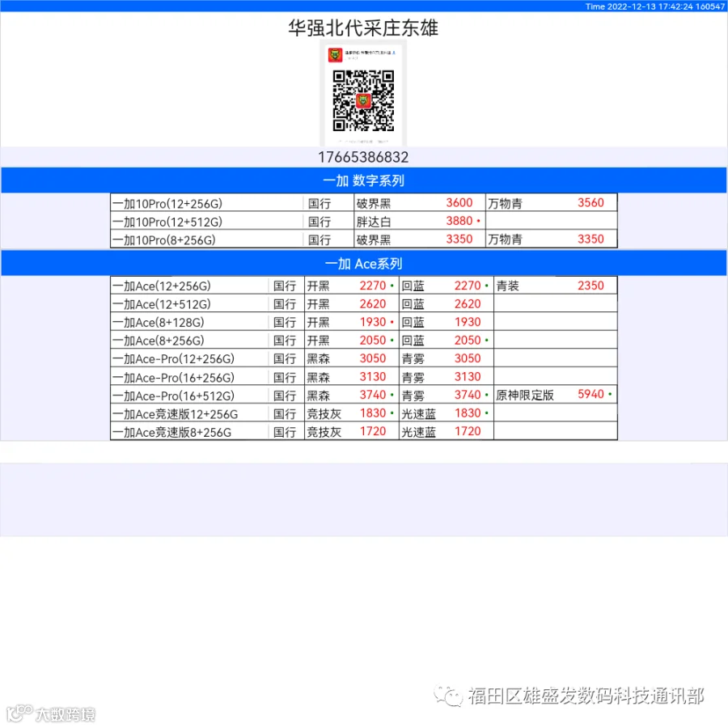Select row 一加Ace(8+256G)
The image size is (728, 728).
tap(363, 340)
